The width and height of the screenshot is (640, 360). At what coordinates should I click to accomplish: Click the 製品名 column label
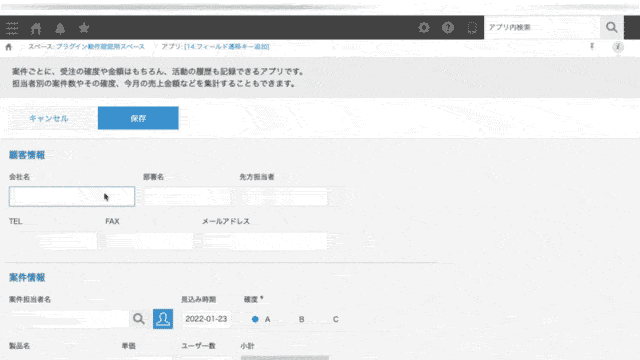point(20,346)
